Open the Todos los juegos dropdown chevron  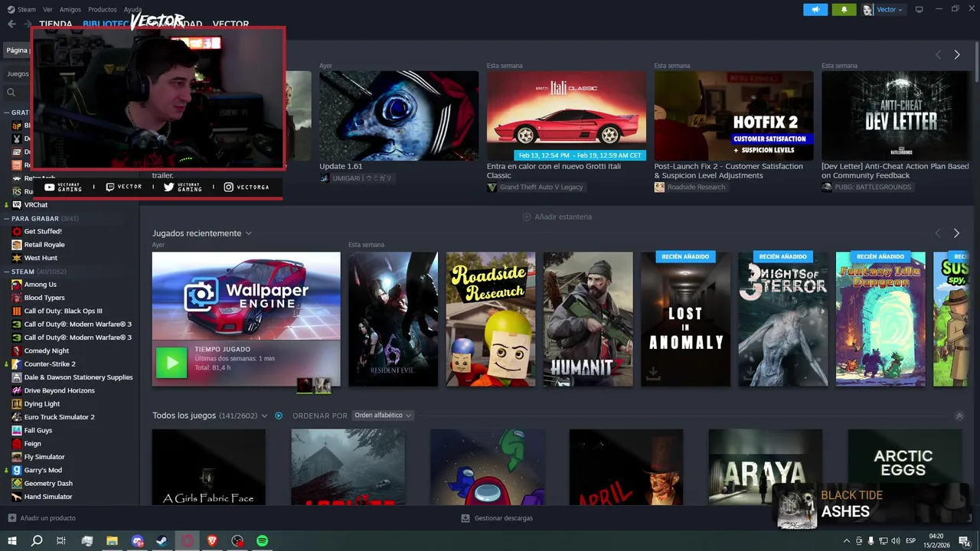coord(264,416)
